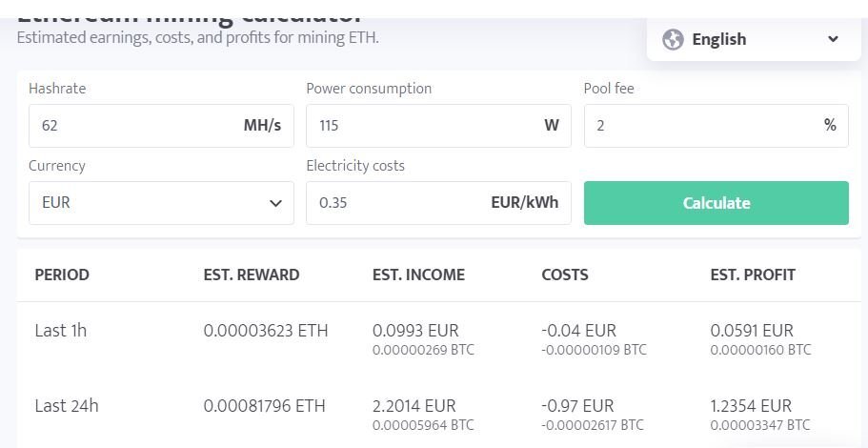
Task: Focus the Pool fee input field
Action: 716,126
